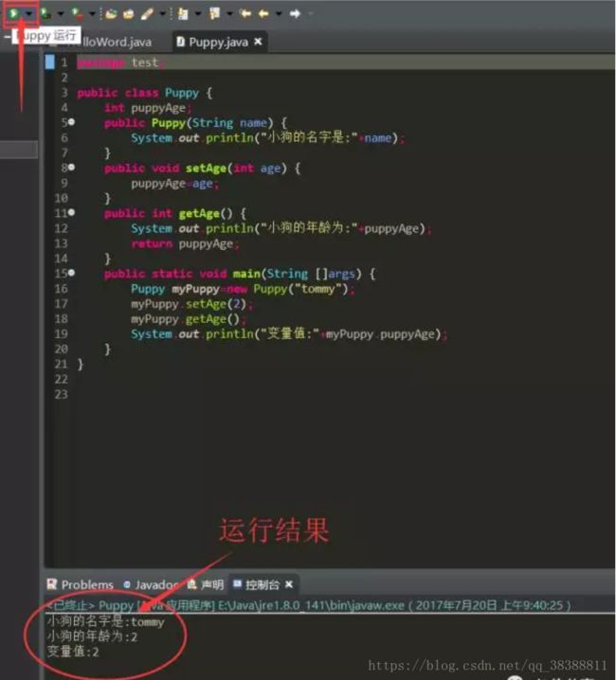Screen dimensions: 616x680
Task: Click the Next Annotation toolbar icon
Action: (183, 14)
